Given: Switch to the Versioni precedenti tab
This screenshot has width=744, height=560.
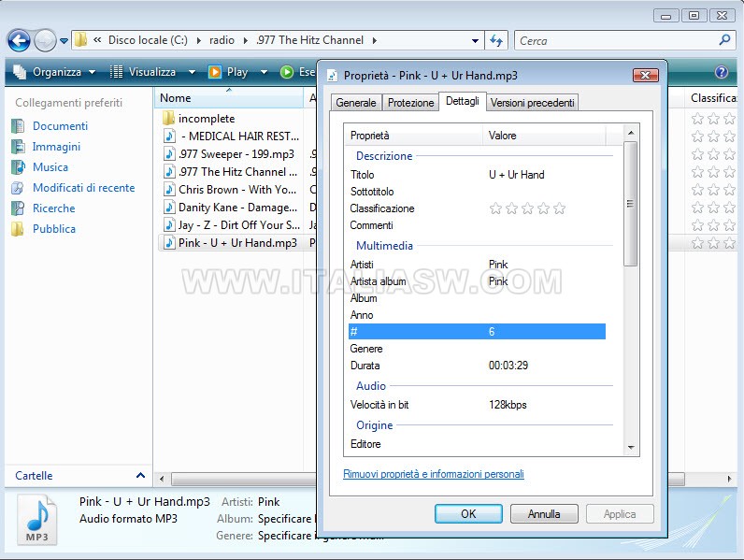Looking at the screenshot, I should pos(532,103).
